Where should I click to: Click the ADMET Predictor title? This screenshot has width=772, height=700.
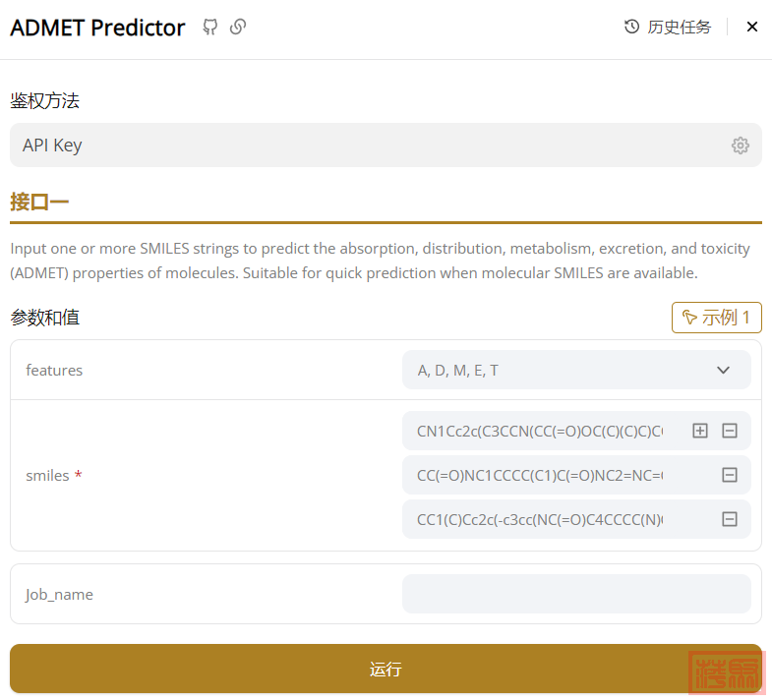point(97,28)
